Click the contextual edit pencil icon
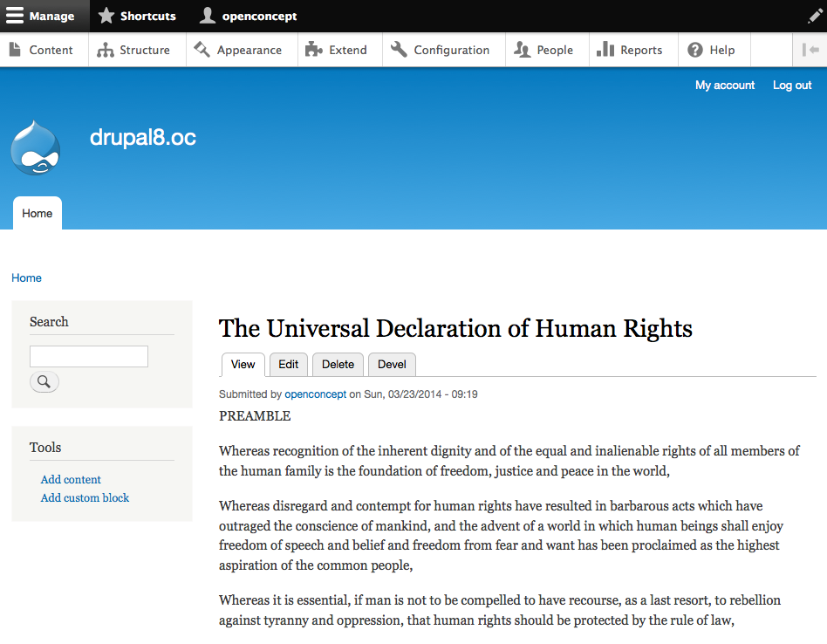The image size is (827, 644). coord(813,15)
